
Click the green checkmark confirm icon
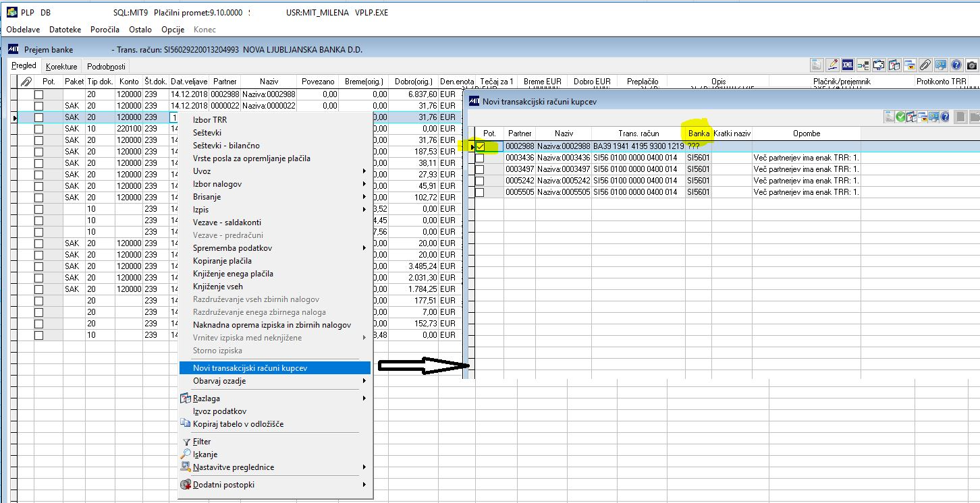[900, 117]
